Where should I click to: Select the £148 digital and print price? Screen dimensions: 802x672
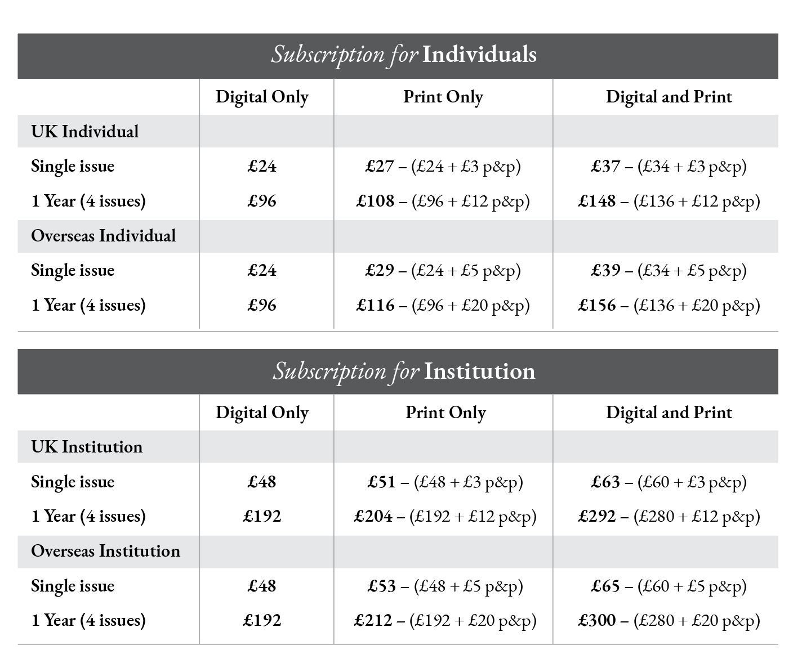pos(597,201)
